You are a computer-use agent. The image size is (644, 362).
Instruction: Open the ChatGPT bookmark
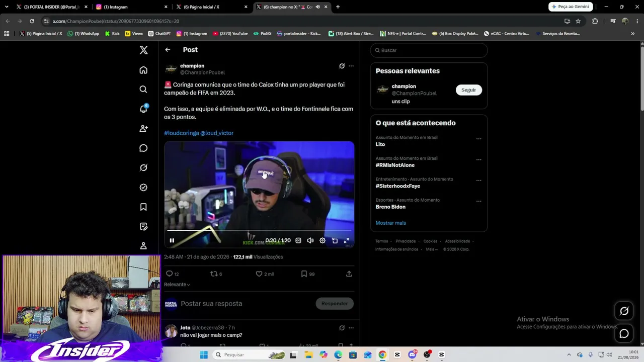pyautogui.click(x=159, y=34)
